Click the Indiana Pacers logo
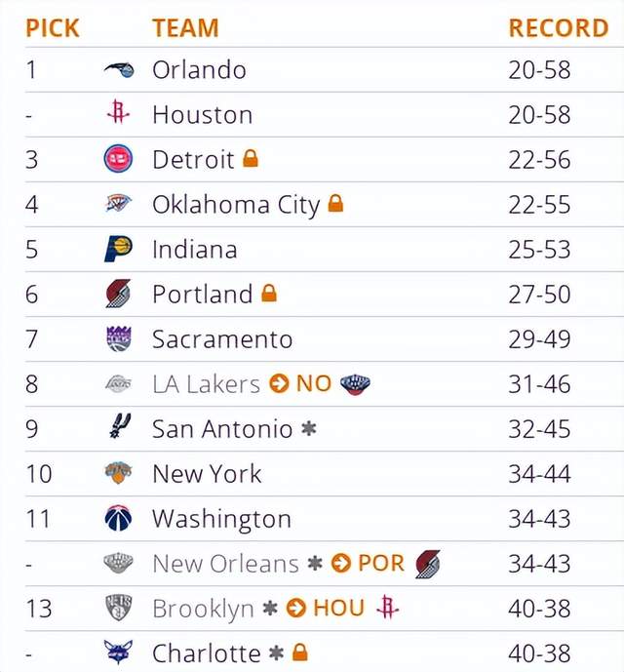Image resolution: width=624 pixels, height=672 pixels. click(118, 249)
